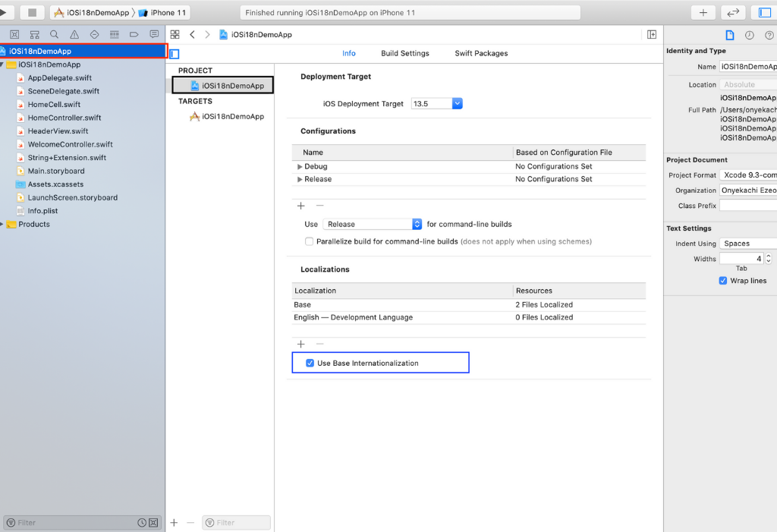Screen dimensions: 777x532
Task: Open the Indent Using dropdown
Action: [x=748, y=244]
